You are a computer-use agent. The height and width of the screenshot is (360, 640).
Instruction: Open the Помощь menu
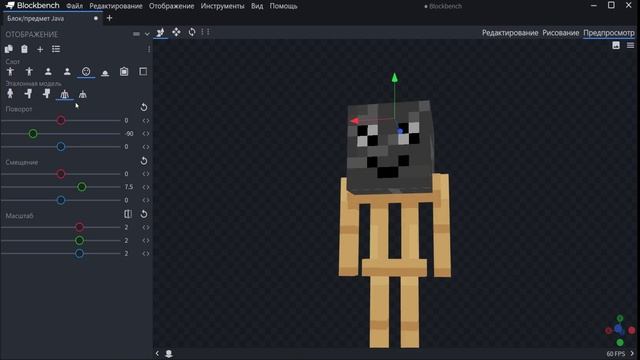(x=283, y=6)
